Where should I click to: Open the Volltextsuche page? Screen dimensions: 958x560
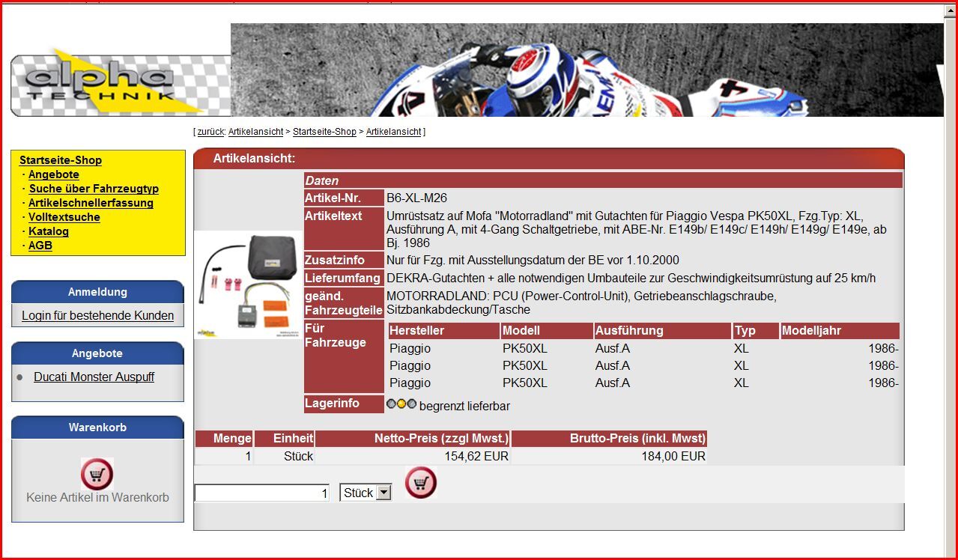[x=64, y=217]
